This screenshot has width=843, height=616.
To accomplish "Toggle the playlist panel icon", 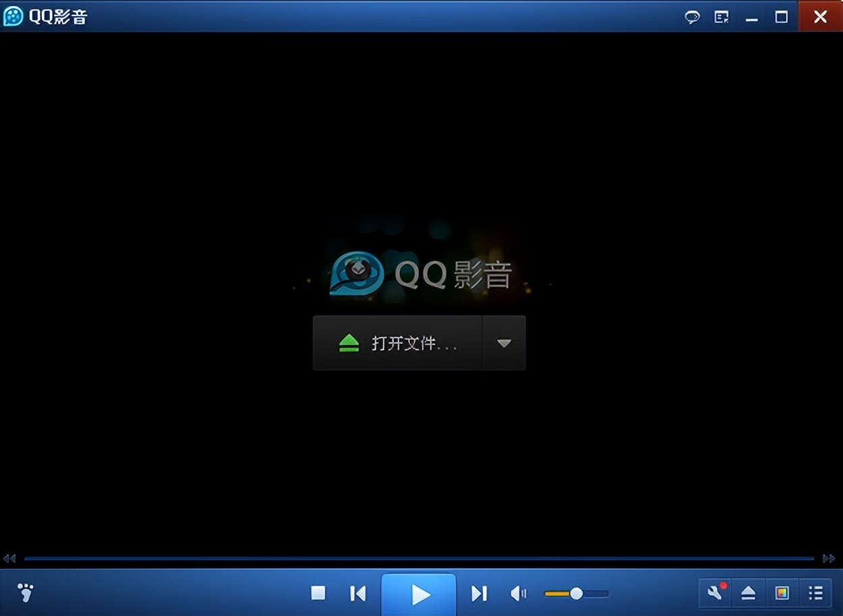I will (816, 593).
